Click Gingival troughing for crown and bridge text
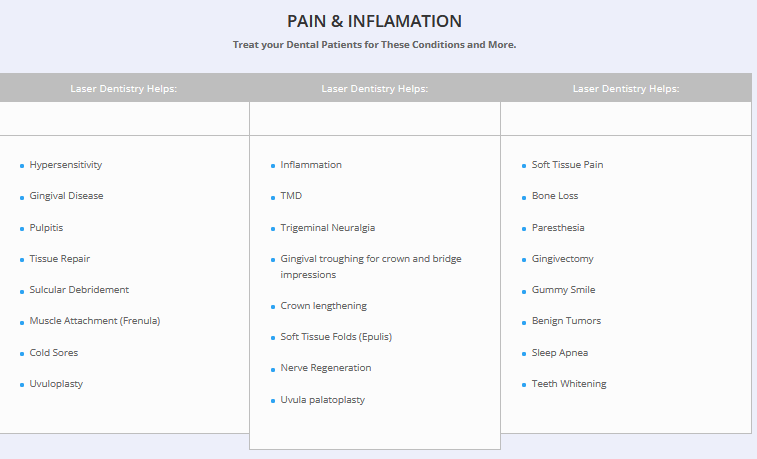 point(371,259)
